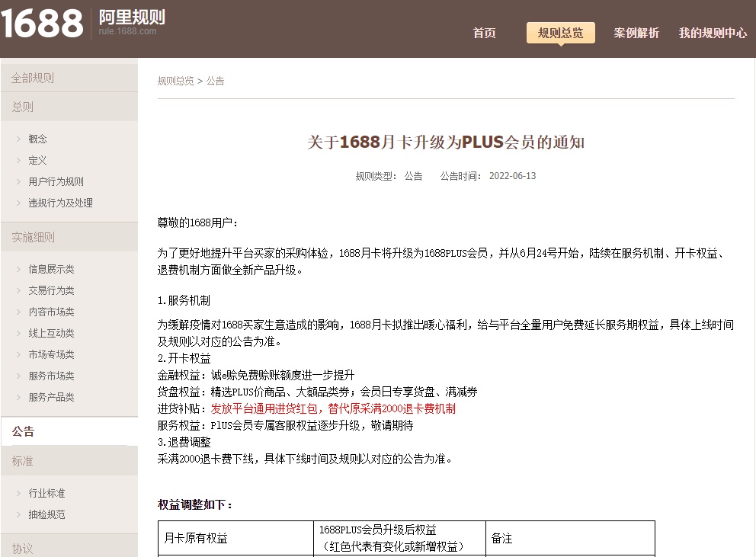Viewport: 756px width, 557px height.
Task: Open 服务产品类 in the sidebar
Action: point(52,397)
